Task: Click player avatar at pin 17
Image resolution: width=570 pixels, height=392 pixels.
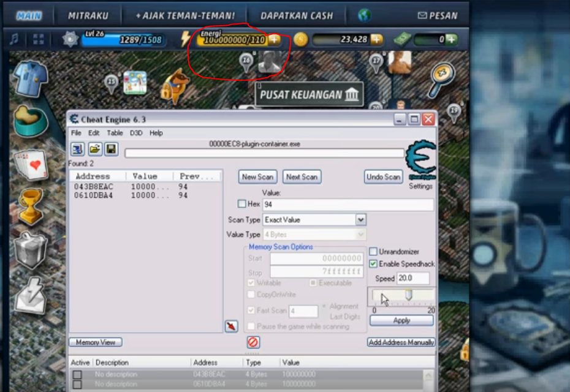Action: pyautogui.click(x=400, y=62)
